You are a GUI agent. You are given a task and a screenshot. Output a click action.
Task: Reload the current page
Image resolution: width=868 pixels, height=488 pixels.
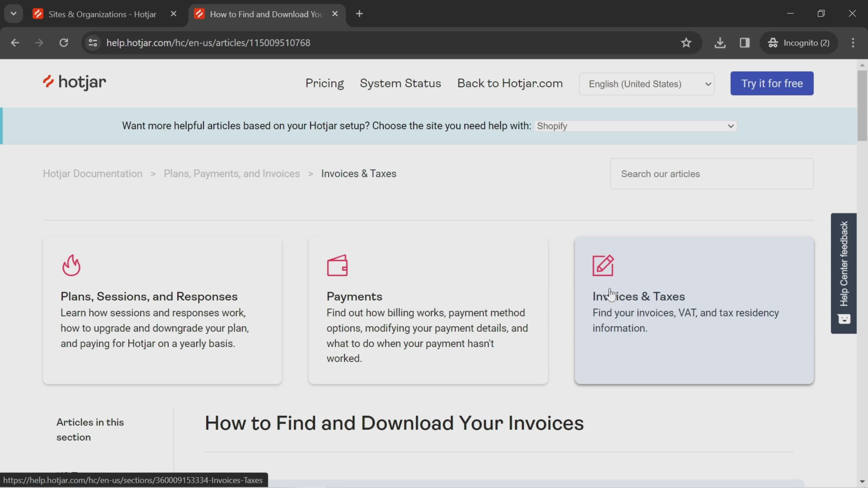(x=64, y=43)
